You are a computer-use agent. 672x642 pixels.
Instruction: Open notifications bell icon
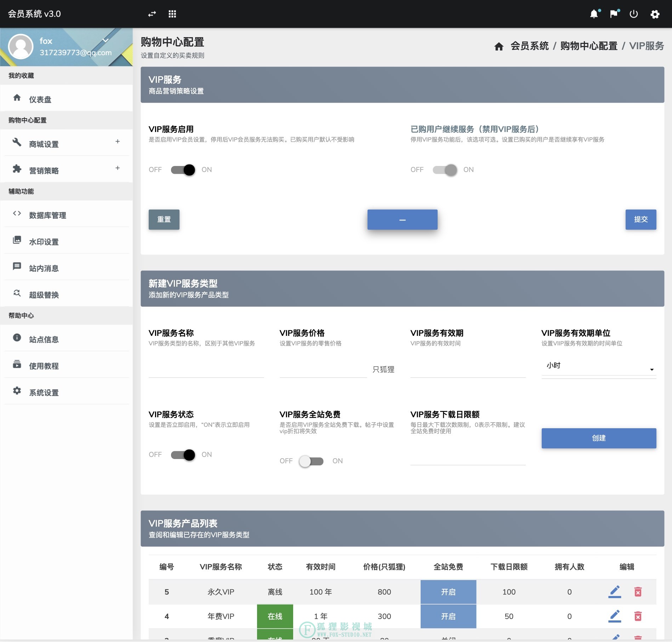tap(594, 14)
